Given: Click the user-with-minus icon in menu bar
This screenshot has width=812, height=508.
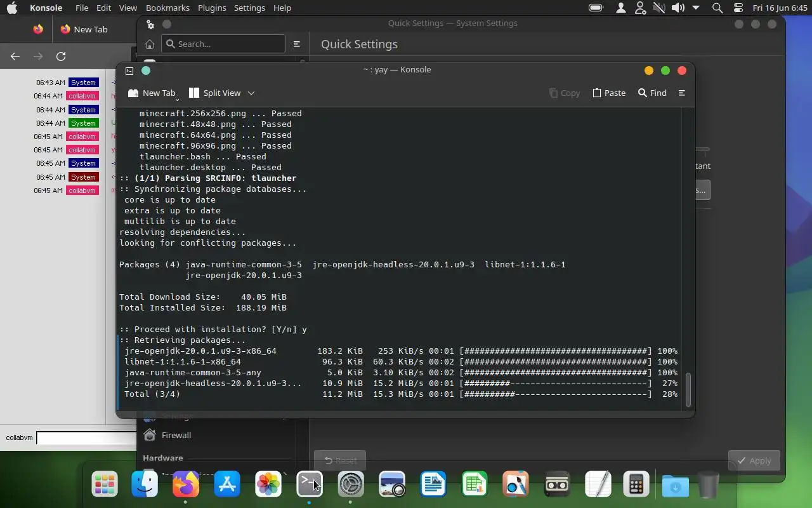Looking at the screenshot, I should coord(640,8).
